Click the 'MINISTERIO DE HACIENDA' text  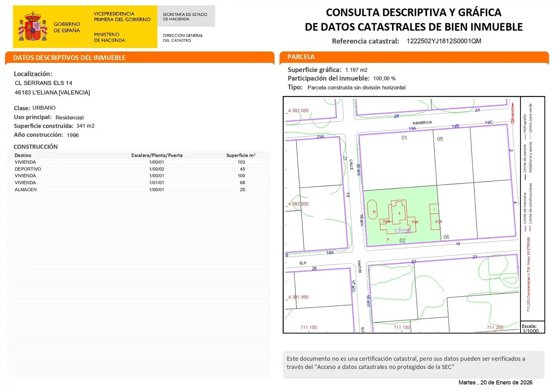pos(109,37)
